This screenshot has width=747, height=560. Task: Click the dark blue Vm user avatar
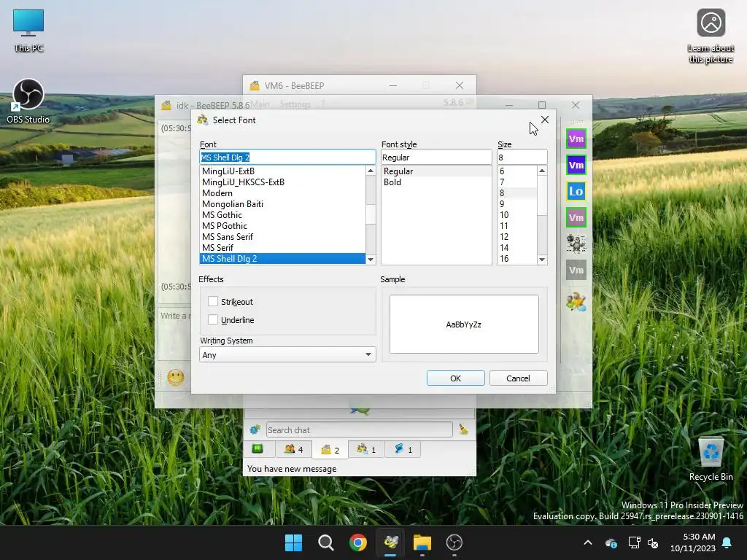(576, 166)
